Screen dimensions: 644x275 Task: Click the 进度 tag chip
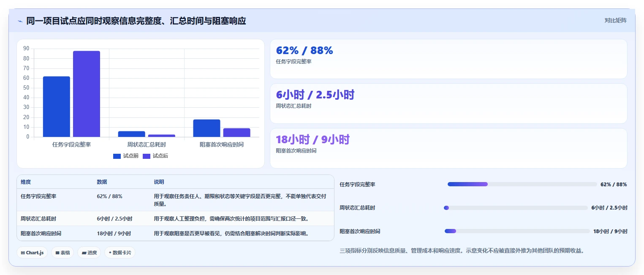click(89, 253)
